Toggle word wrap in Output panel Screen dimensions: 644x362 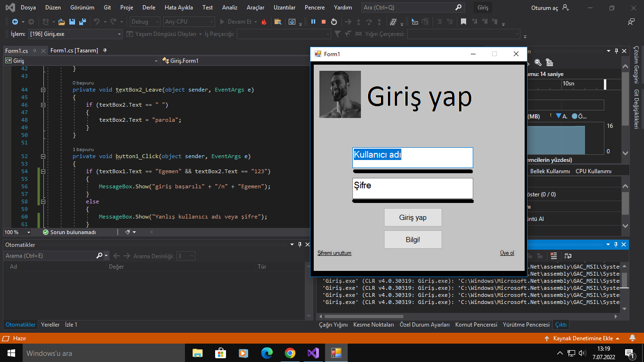[568, 256]
